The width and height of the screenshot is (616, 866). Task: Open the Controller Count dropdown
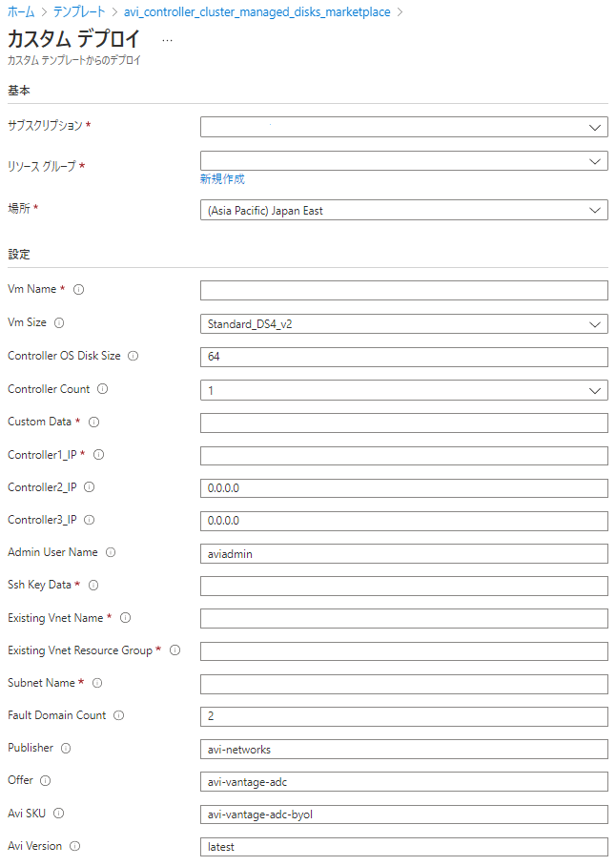tap(404, 390)
